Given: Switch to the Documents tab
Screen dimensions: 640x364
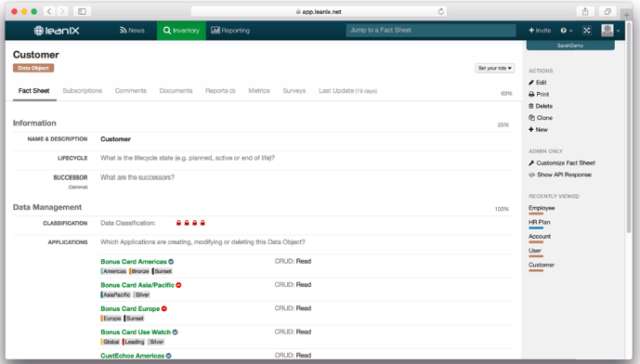Looking at the screenshot, I should point(176,91).
